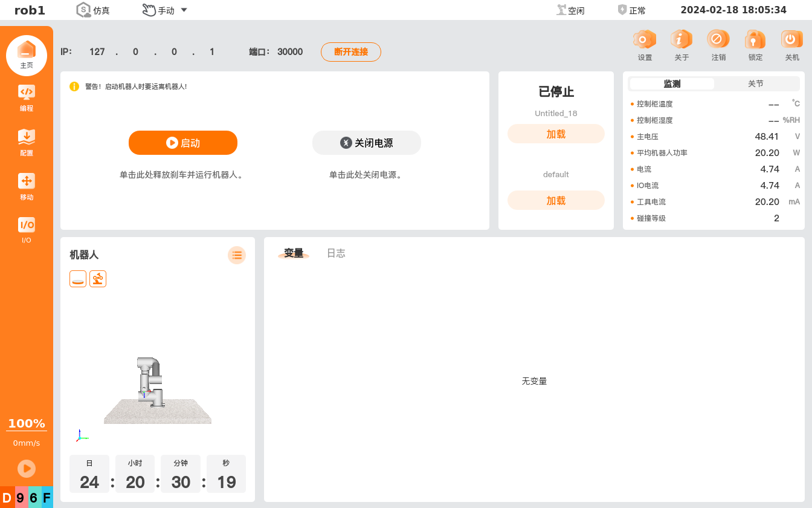This screenshot has height=508, width=812.
Task: Click the 正常 safety shield status icon
Action: point(622,10)
